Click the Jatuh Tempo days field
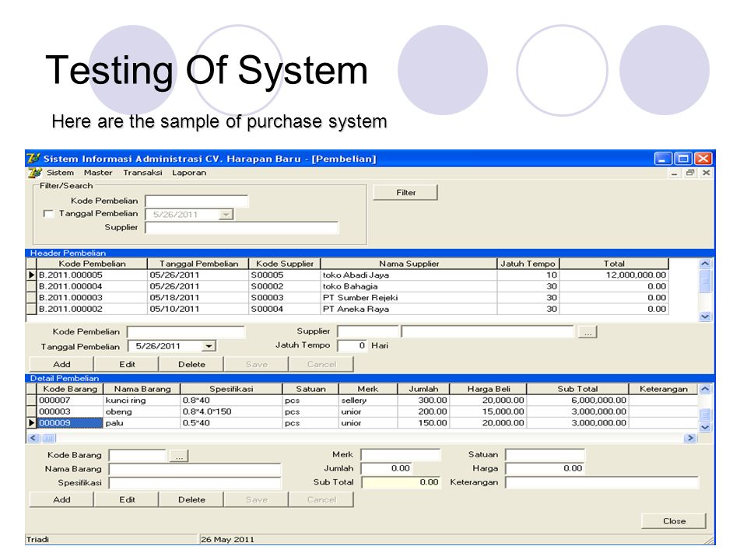The height and width of the screenshot is (560, 747). (352, 345)
